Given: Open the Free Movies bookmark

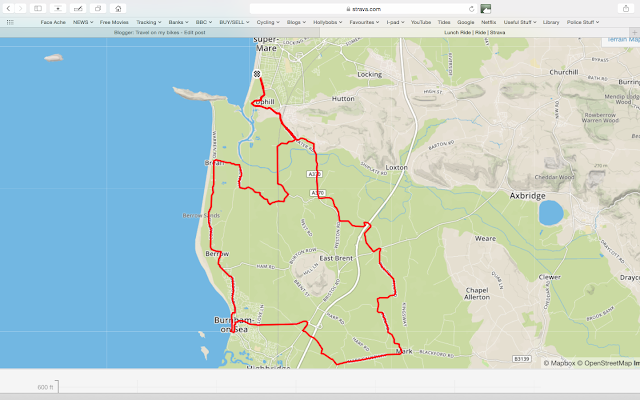Looking at the screenshot, I should tap(114, 22).
